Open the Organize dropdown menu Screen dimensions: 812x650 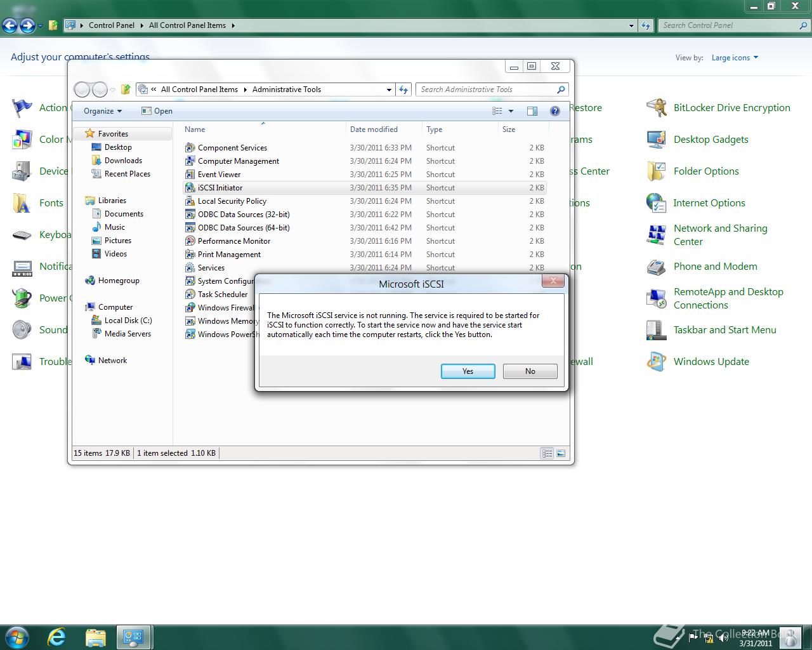[x=102, y=111]
